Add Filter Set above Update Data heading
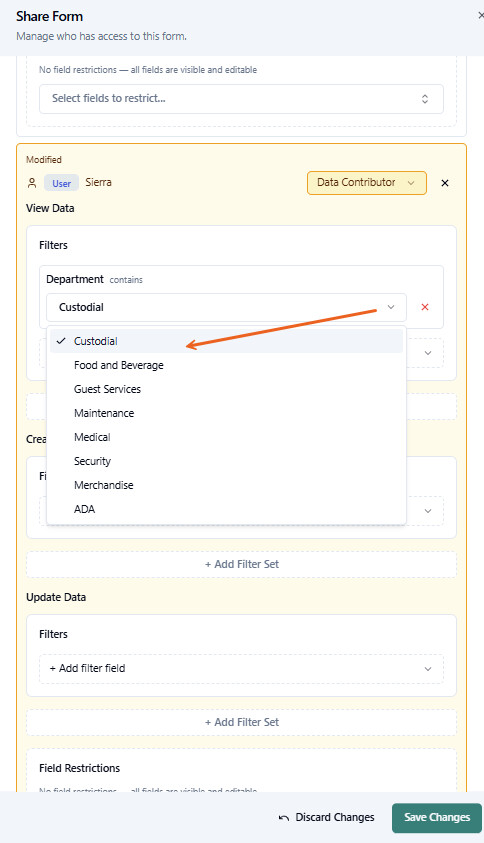This screenshot has width=484, height=843. coord(241,564)
